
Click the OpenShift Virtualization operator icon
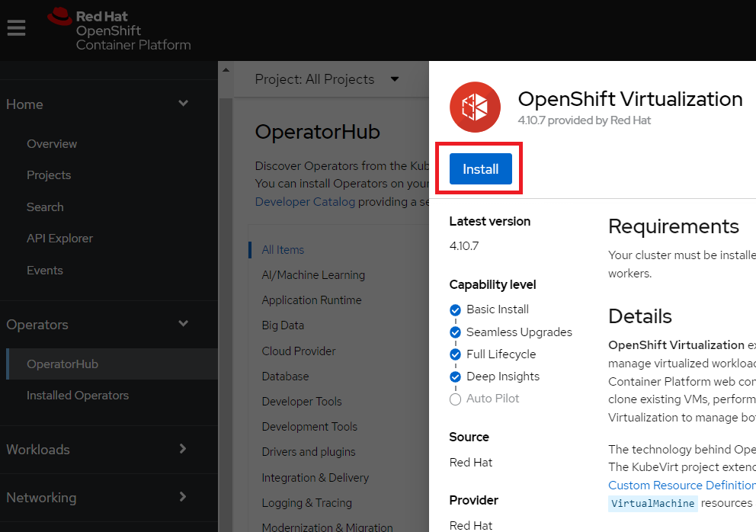coord(475,107)
